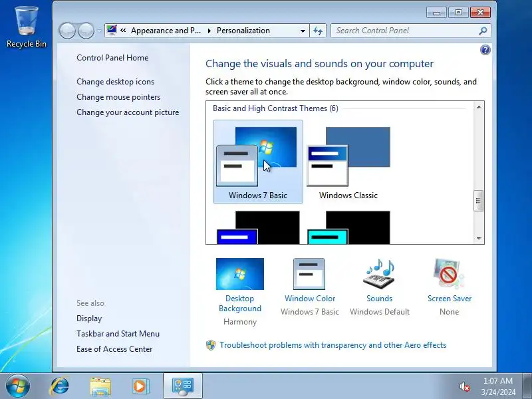Open the Sounds text link

pos(379,299)
